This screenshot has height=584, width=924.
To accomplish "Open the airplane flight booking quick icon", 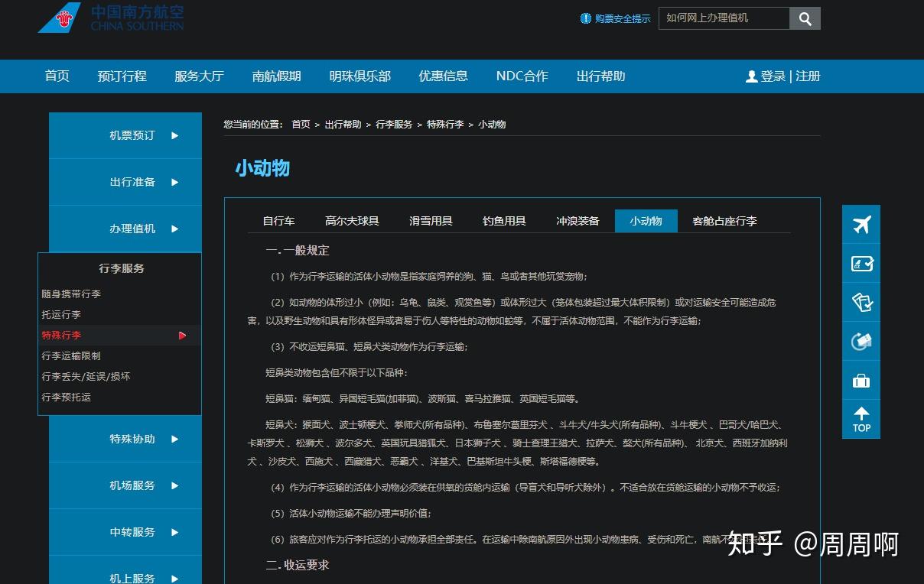I will pyautogui.click(x=861, y=225).
